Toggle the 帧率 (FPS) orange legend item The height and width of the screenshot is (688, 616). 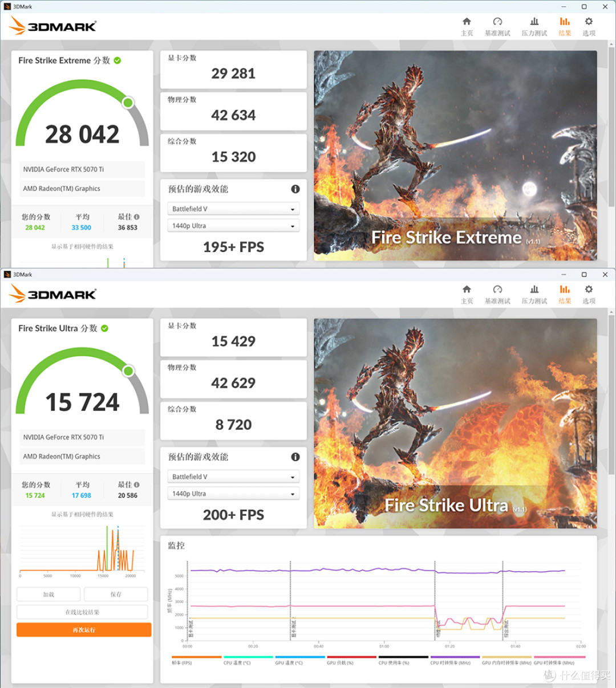click(x=196, y=661)
